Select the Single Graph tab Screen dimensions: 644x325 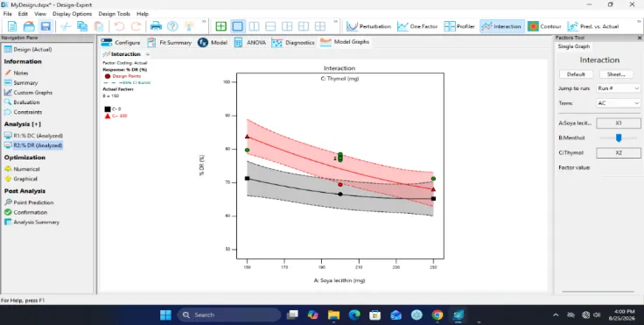click(x=574, y=46)
